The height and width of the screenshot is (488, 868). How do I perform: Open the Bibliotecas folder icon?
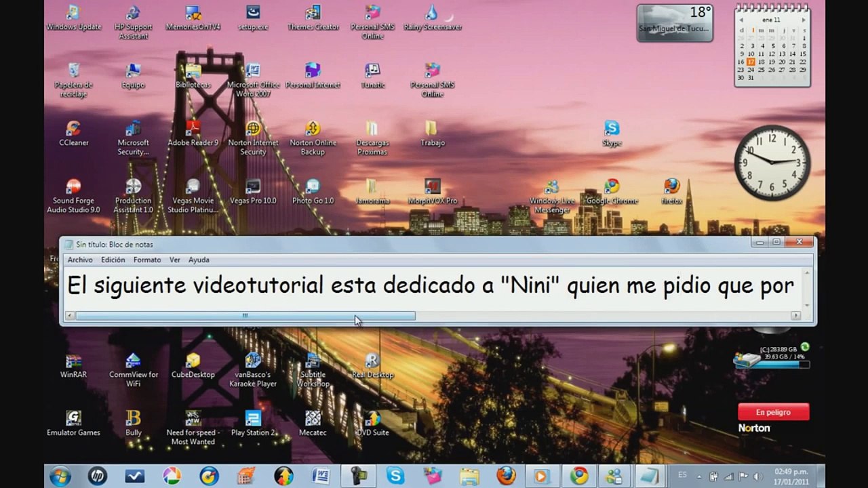(193, 76)
